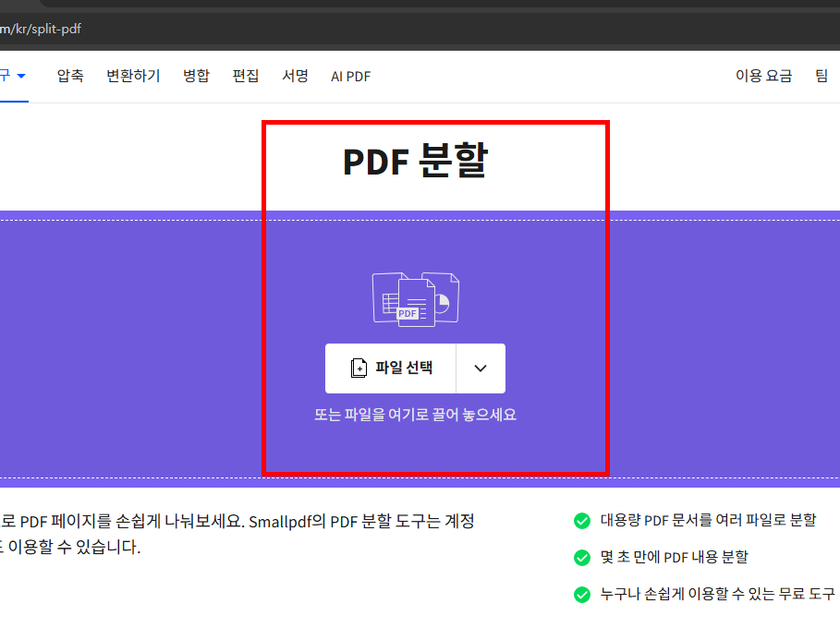Viewport: 840px width, 640px height.
Task: Open the file selection options chevron
Action: point(481,368)
